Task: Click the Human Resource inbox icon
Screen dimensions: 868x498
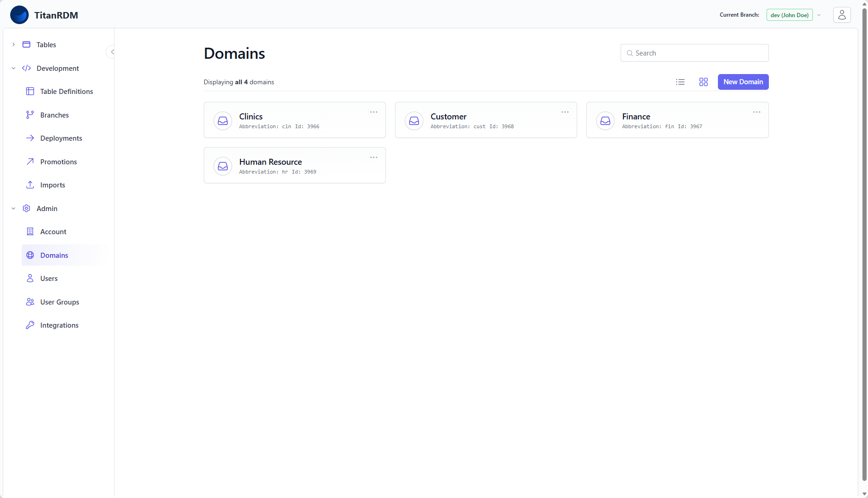Action: click(223, 166)
